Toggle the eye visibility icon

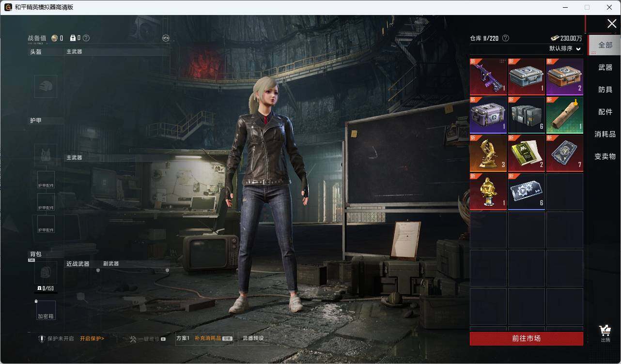coord(166,38)
